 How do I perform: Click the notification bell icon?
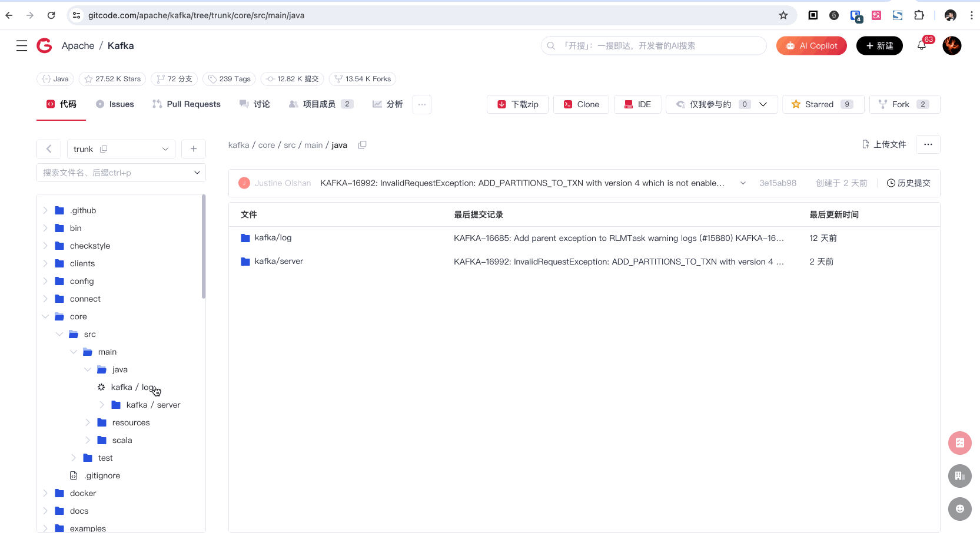click(921, 46)
